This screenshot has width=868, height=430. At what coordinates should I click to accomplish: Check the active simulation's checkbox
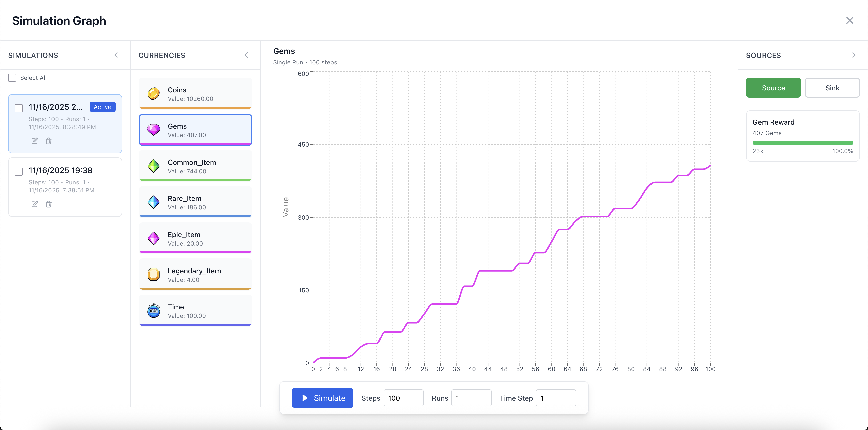(19, 108)
